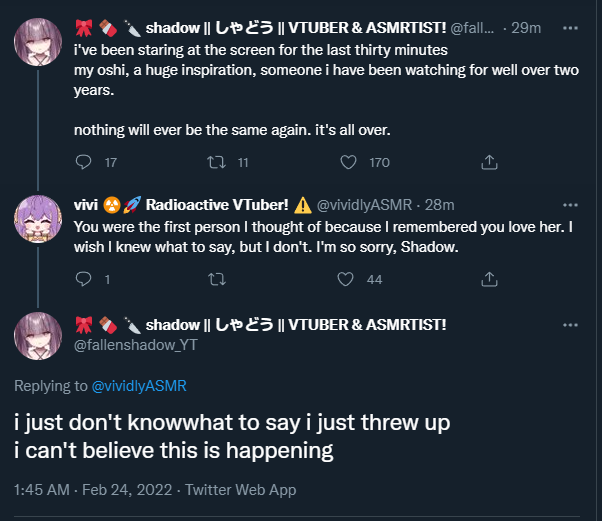Image resolution: width=602 pixels, height=521 pixels.
Task: Reply to shadow's top tweet
Action: click(x=84, y=161)
